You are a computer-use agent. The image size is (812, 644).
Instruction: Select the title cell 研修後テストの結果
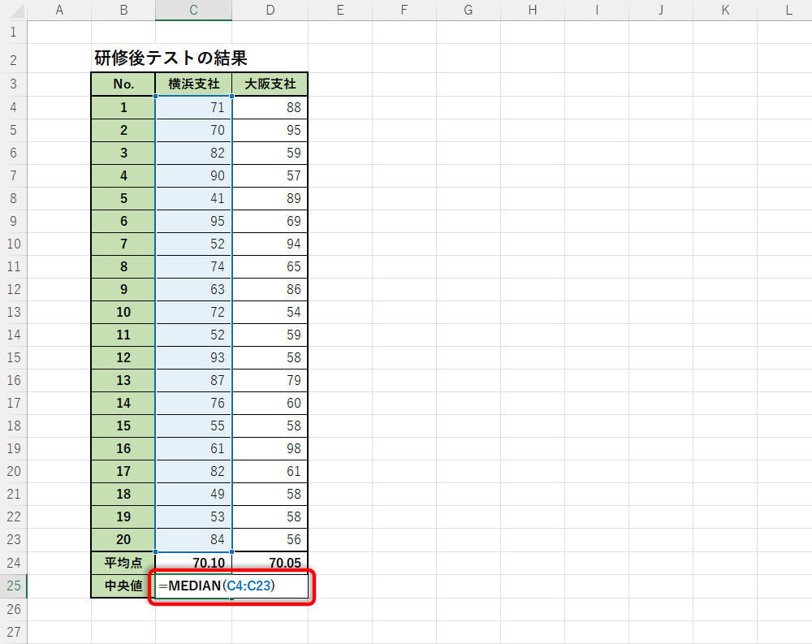tap(171, 58)
